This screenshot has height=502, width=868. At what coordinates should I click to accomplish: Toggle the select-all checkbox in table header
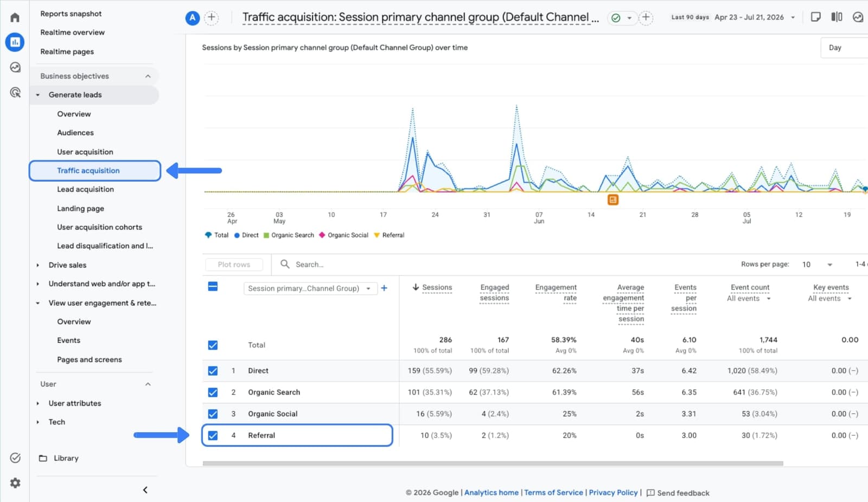click(x=213, y=286)
